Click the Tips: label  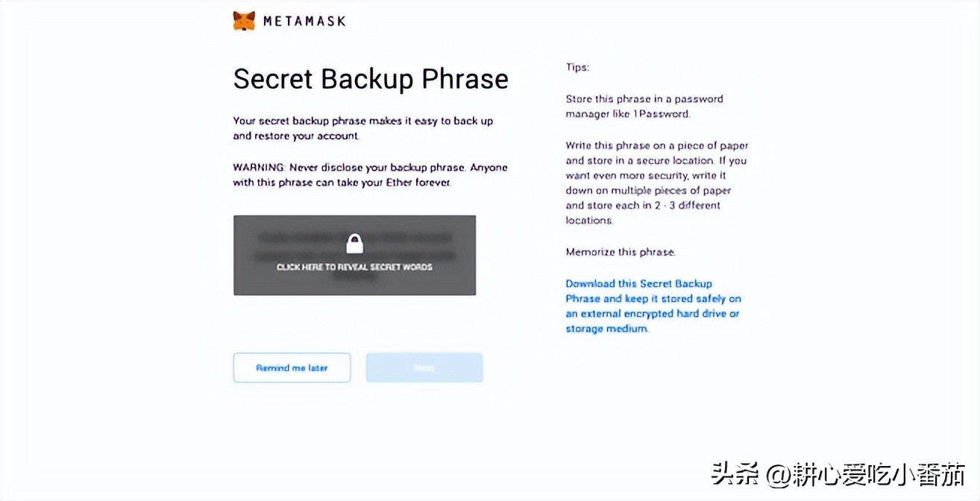pos(577,67)
